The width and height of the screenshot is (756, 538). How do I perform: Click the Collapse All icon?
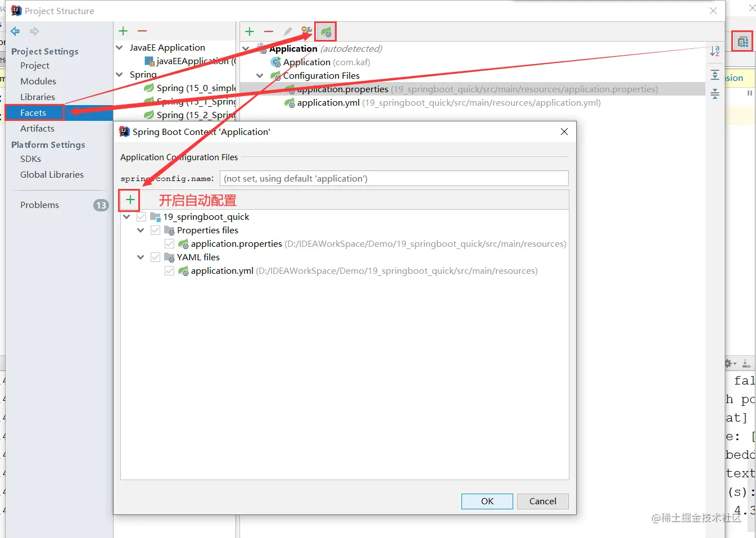715,94
